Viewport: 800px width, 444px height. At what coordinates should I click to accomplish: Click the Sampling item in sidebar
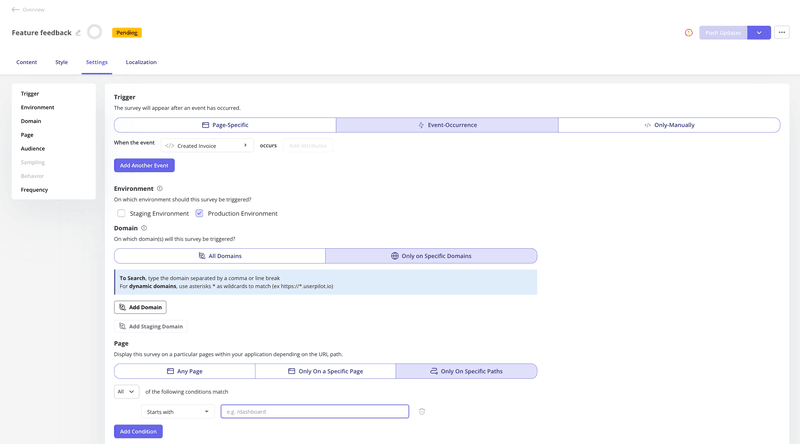click(x=33, y=162)
